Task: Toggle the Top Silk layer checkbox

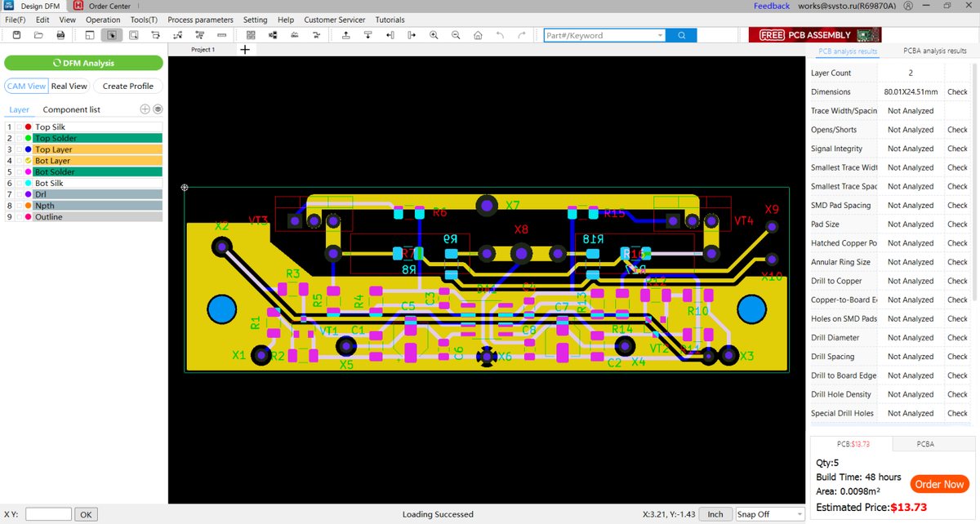Action: point(19,127)
